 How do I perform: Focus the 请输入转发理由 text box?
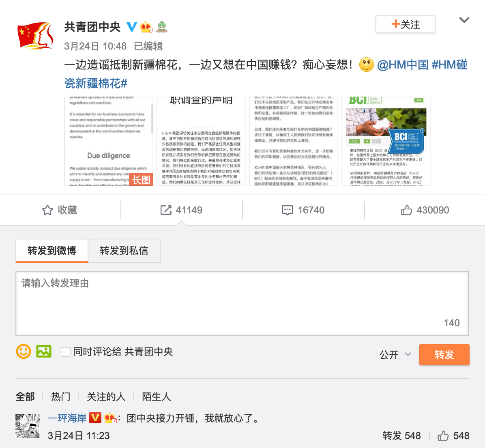pyautogui.click(x=242, y=304)
